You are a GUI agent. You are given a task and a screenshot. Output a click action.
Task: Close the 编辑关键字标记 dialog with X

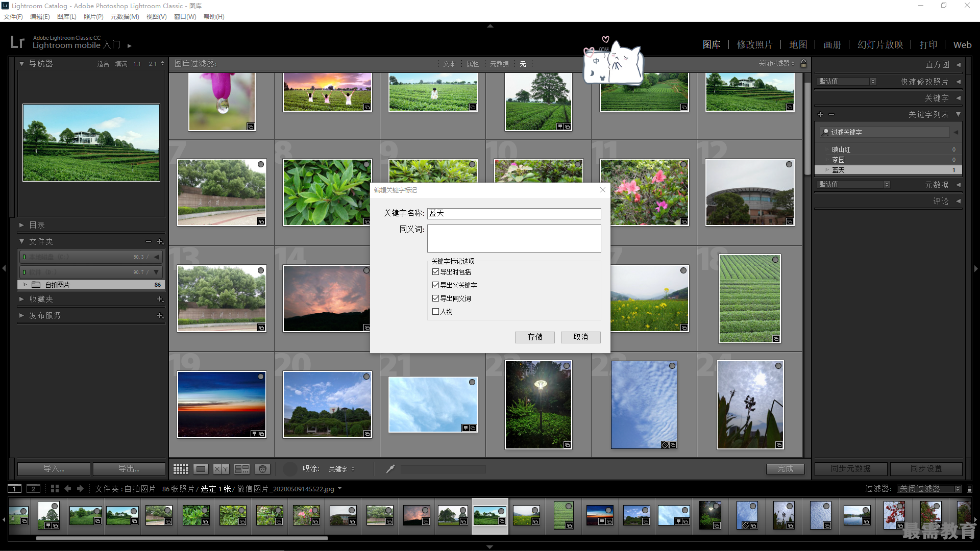[x=603, y=190]
